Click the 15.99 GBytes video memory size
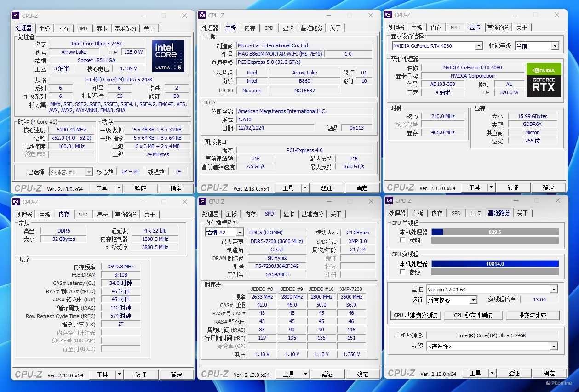The height and width of the screenshot is (392, 579). coord(533,116)
